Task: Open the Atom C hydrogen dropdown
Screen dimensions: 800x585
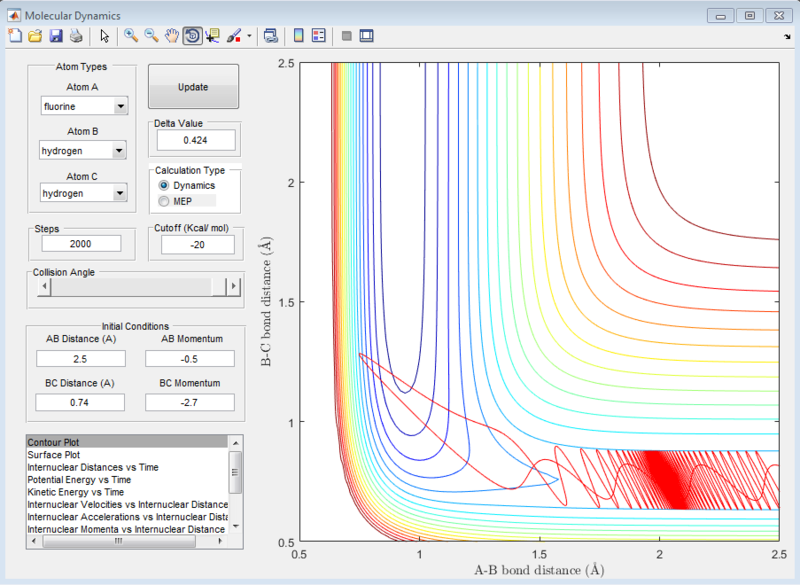Action: (84, 193)
